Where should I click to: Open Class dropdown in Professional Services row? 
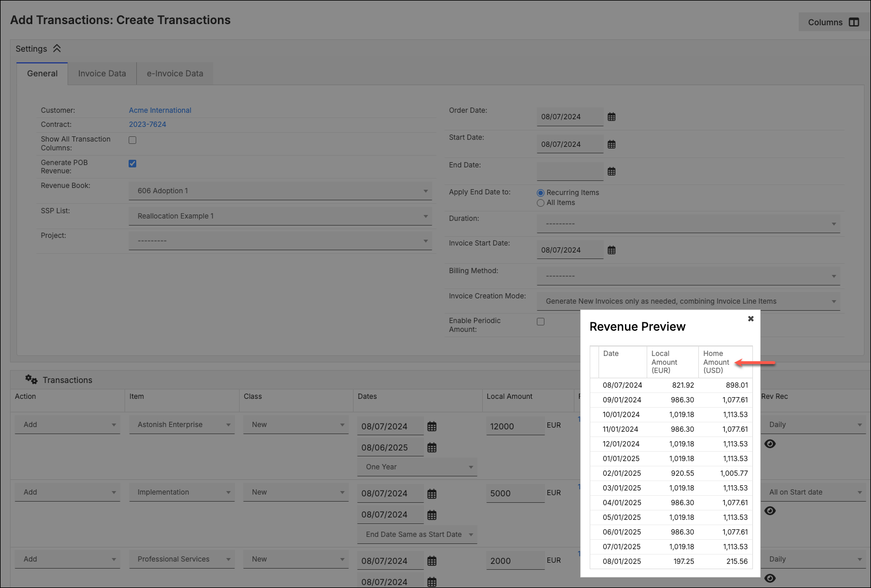click(x=296, y=559)
